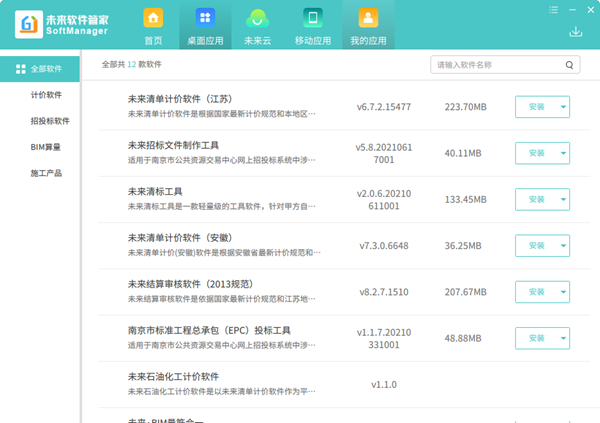Select 施工产品 category in sidebar
This screenshot has height=423, width=600.
tap(46, 173)
